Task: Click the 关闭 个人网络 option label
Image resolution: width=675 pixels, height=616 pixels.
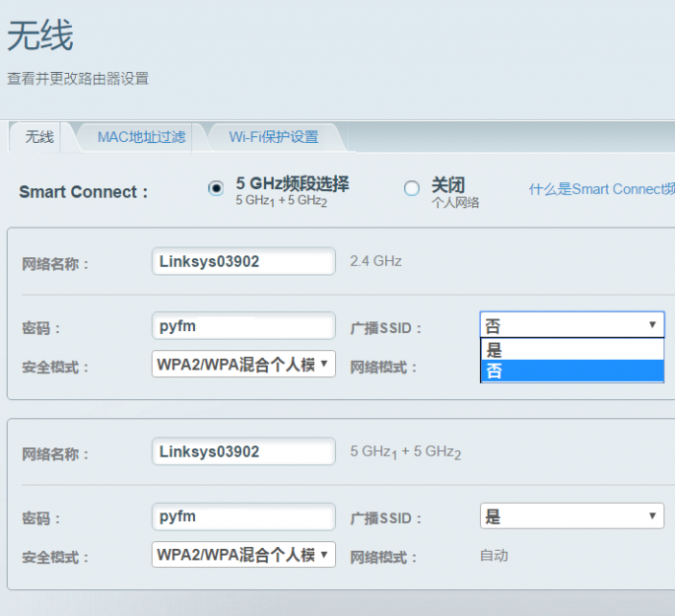Action: click(x=455, y=192)
